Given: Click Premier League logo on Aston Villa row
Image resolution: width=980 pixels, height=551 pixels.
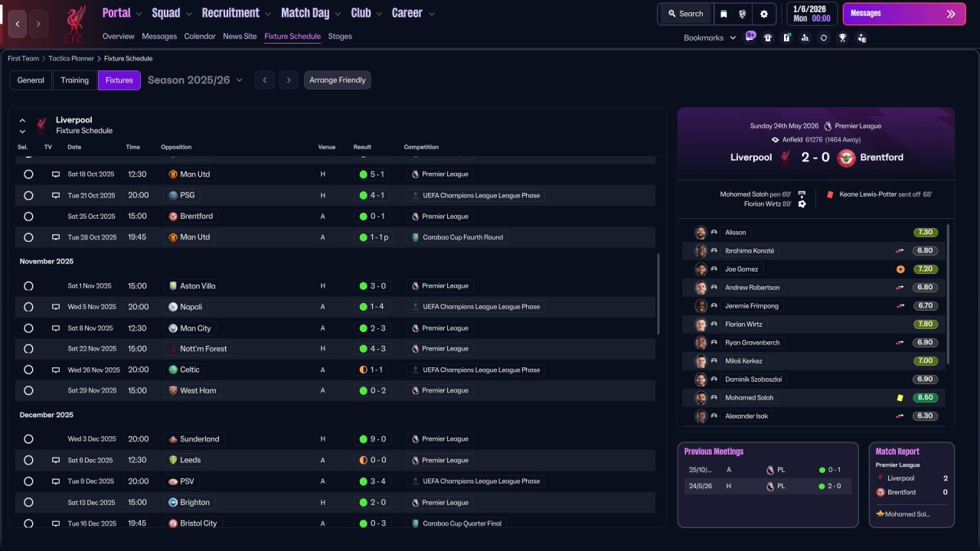Looking at the screenshot, I should [x=415, y=286].
